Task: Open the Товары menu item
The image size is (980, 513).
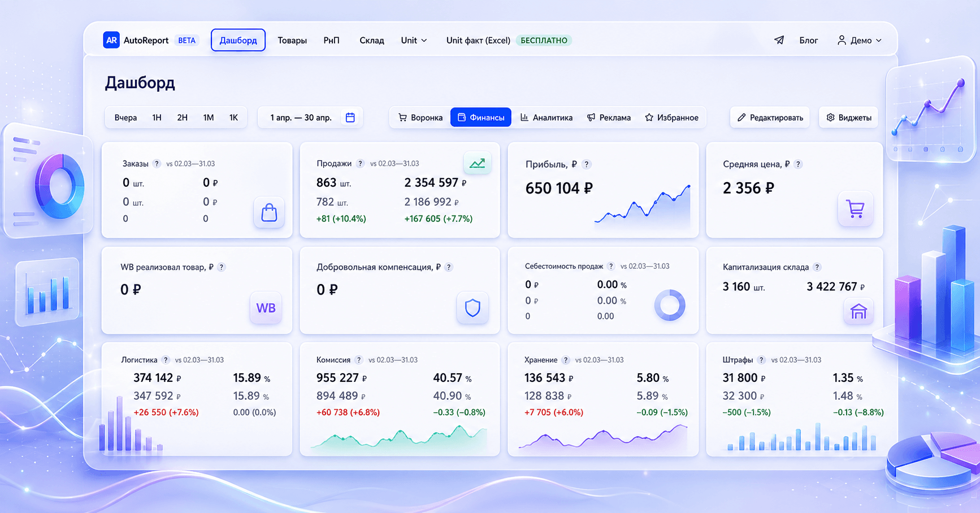Action: click(292, 40)
